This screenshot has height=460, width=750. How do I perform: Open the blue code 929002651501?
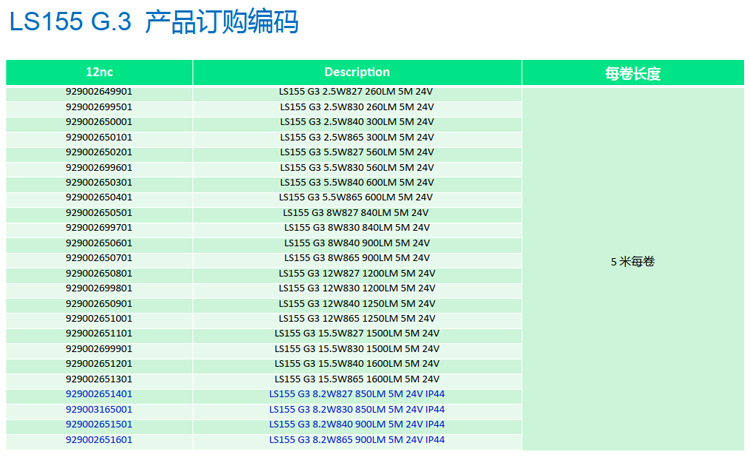(99, 424)
